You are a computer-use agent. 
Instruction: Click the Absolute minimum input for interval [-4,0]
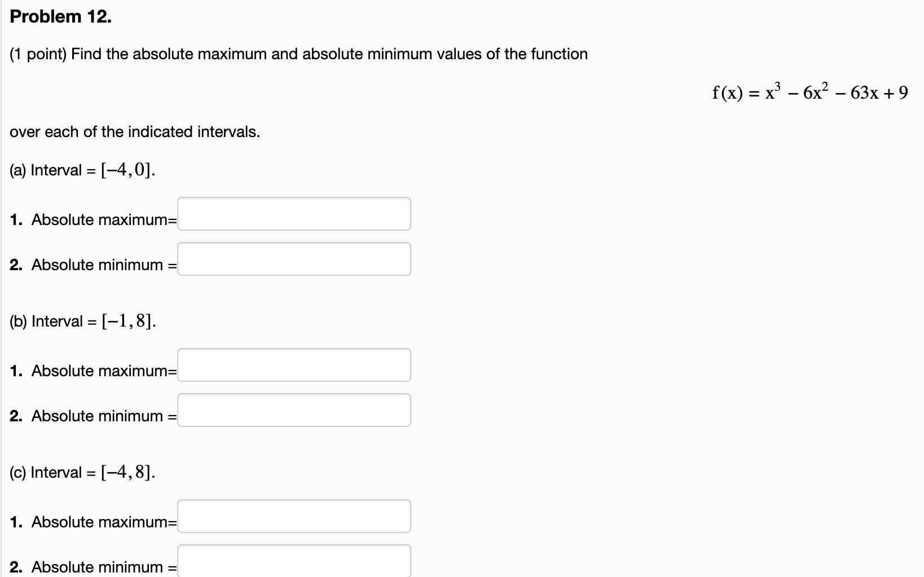pos(293,259)
